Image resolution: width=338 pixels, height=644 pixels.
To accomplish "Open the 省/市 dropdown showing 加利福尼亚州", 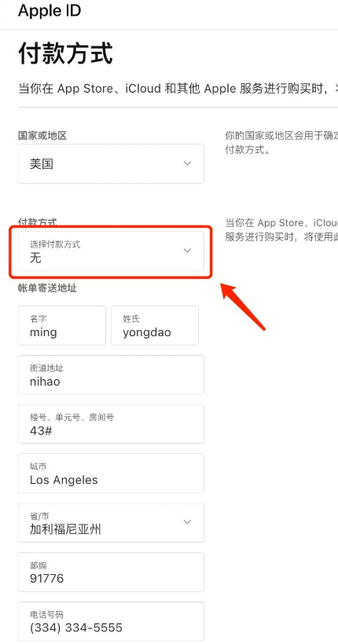I will click(x=111, y=523).
